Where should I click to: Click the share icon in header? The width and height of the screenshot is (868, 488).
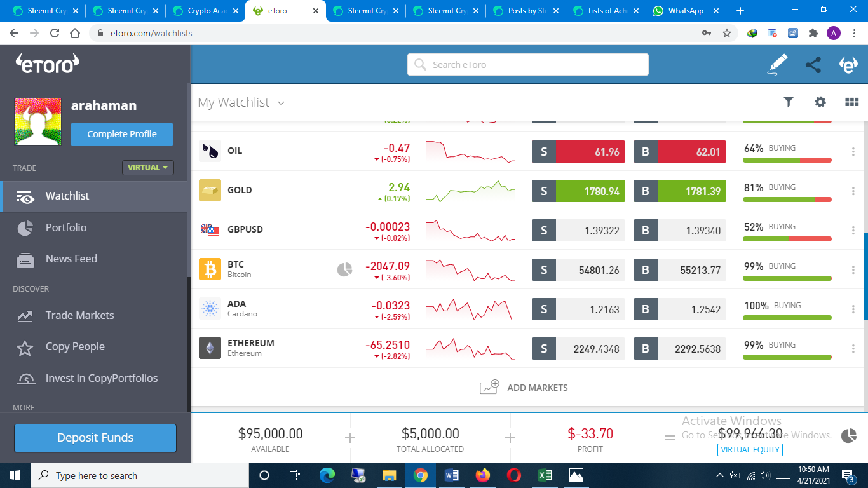tap(813, 65)
